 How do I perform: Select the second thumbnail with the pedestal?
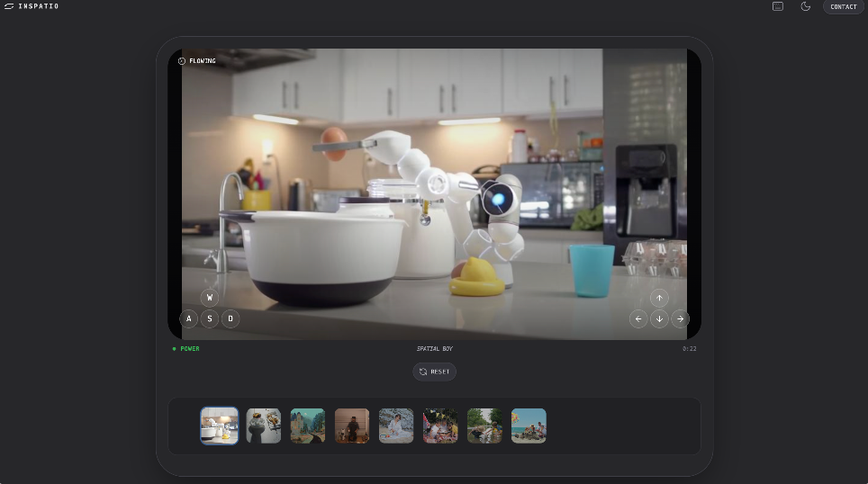point(264,426)
